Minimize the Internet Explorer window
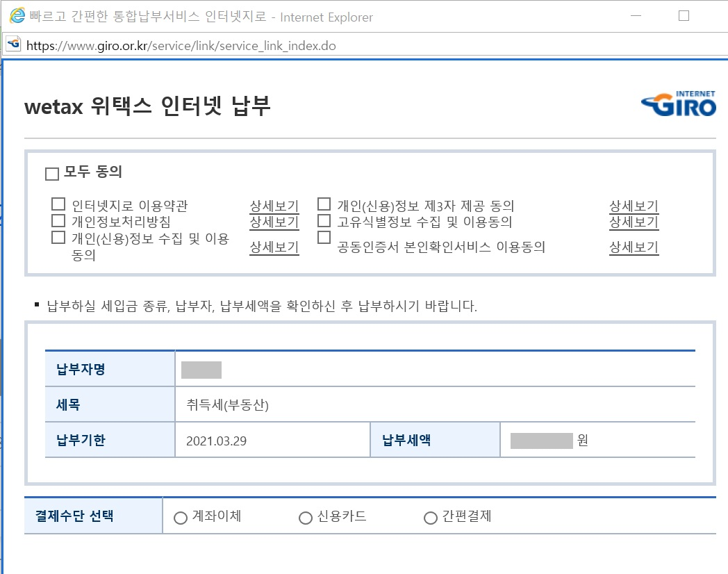This screenshot has height=574, width=728. coord(636,16)
